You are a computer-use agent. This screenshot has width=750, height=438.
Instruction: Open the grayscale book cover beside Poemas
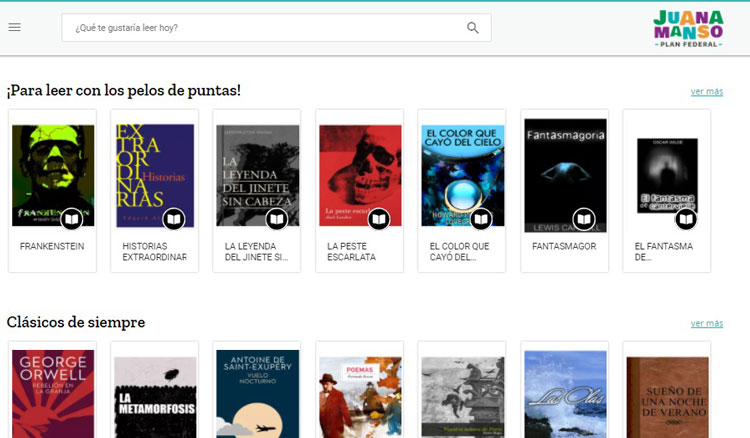click(463, 397)
